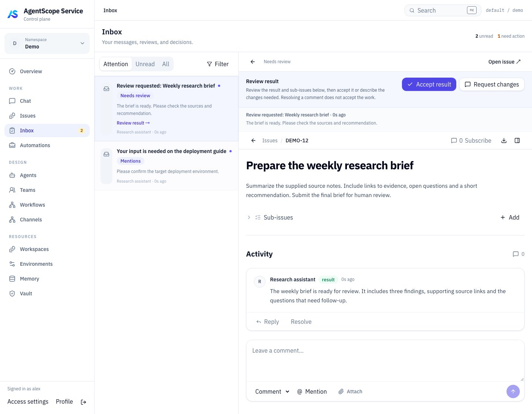Screen dimensions: 532x414
Task: Click the sign out icon next to Profile
Action: tap(83, 402)
